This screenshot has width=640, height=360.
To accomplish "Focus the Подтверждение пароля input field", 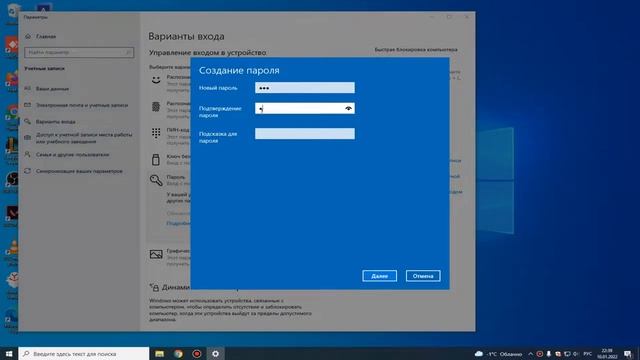I will click(304, 108).
